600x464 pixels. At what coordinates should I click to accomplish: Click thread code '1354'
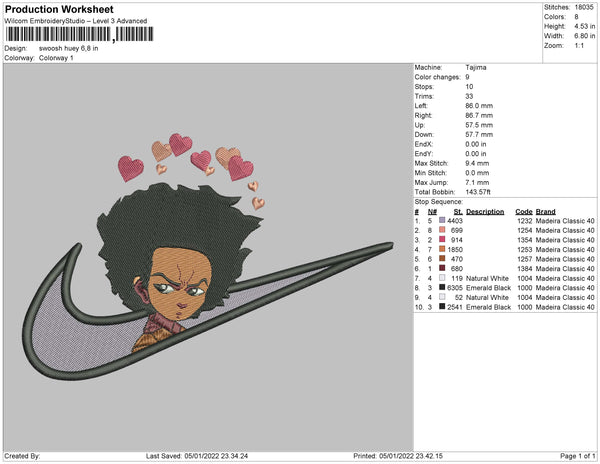[x=525, y=240]
